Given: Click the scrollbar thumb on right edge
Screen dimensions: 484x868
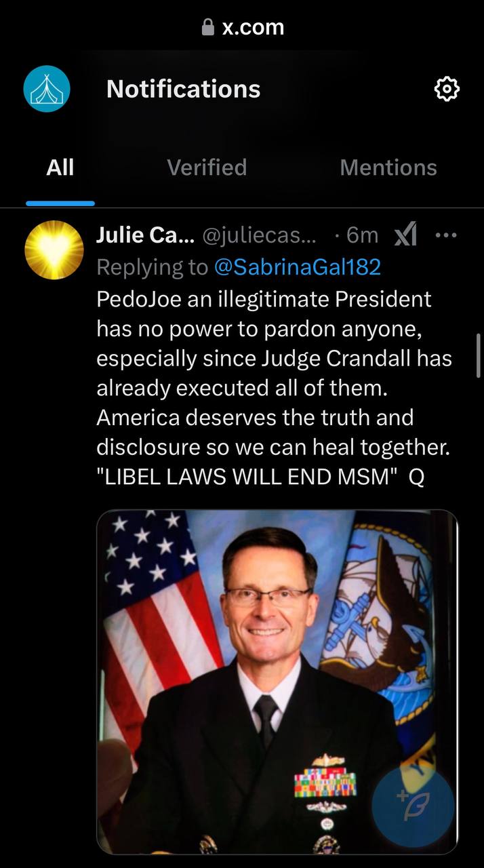Looking at the screenshot, I should 479,356.
